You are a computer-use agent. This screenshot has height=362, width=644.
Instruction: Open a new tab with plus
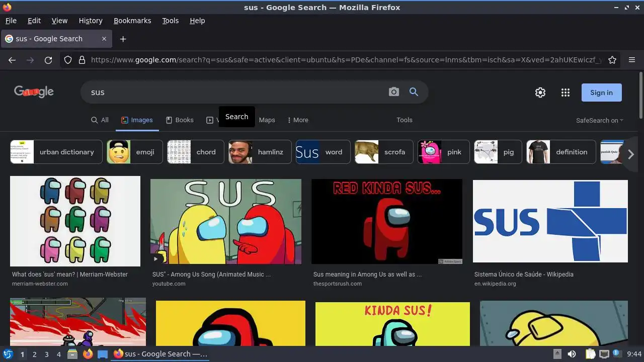(x=123, y=39)
